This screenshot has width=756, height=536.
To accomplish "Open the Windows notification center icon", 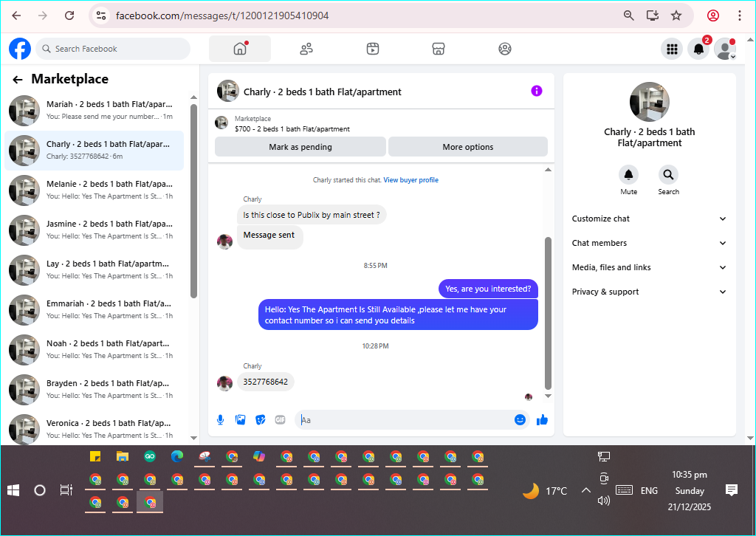I will [x=732, y=491].
